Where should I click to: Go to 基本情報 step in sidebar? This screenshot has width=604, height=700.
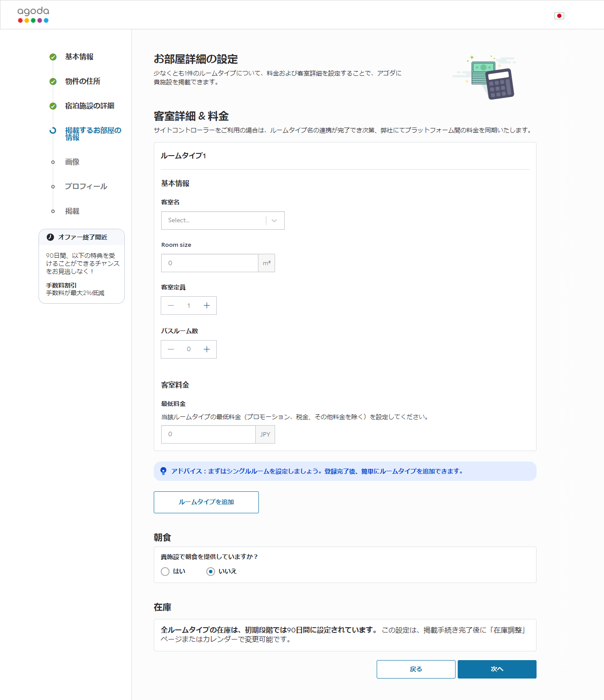[79, 57]
